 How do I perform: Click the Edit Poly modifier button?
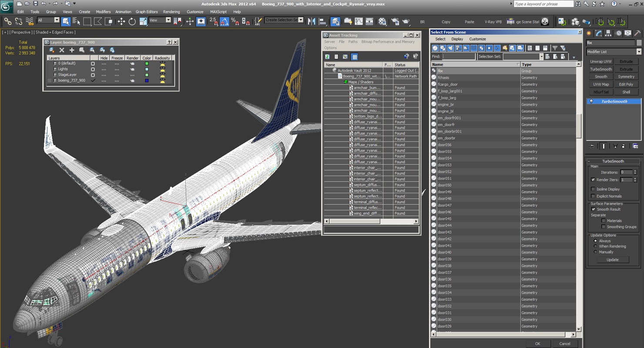(626, 84)
